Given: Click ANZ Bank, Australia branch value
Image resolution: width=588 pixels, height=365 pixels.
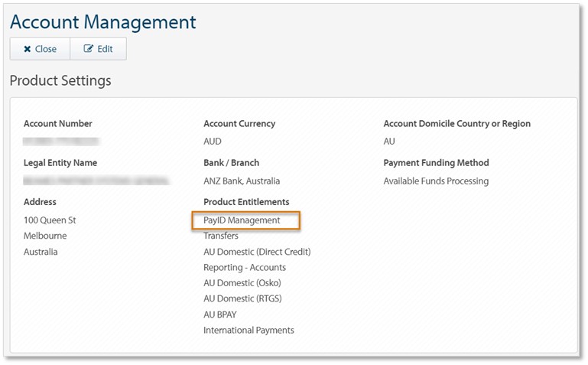Looking at the screenshot, I should click(242, 181).
